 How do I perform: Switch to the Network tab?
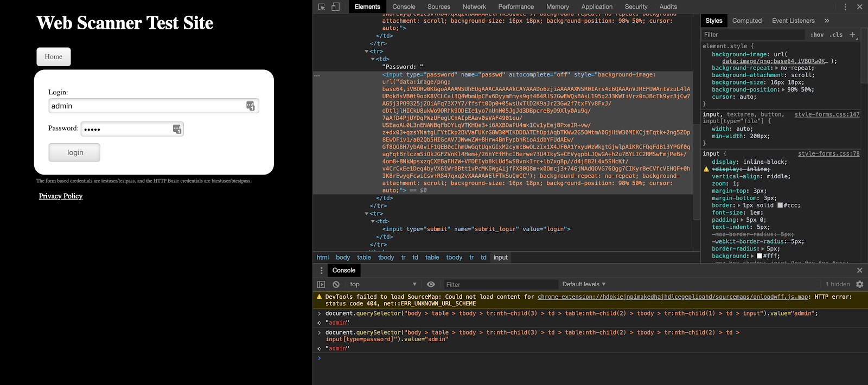pyautogui.click(x=474, y=7)
